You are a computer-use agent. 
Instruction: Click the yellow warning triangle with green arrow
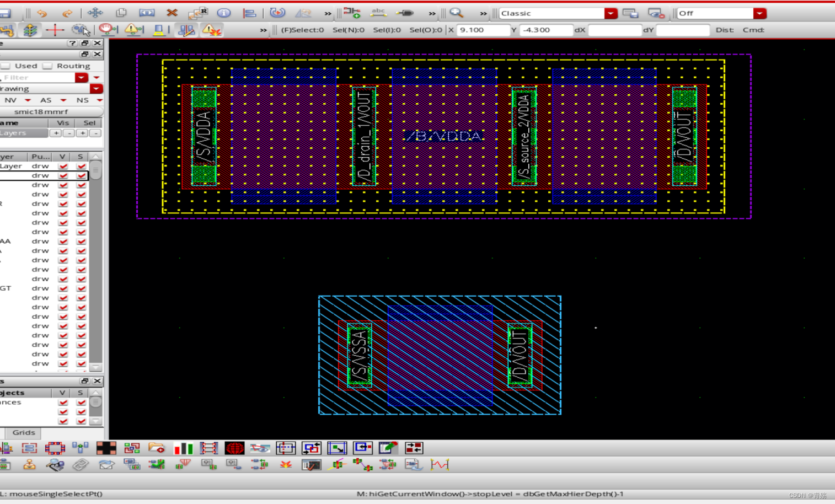(133, 30)
